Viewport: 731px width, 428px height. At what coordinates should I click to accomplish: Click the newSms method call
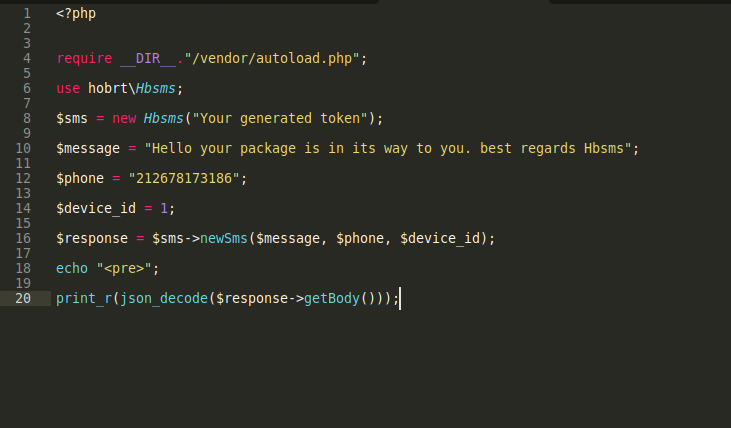224,238
